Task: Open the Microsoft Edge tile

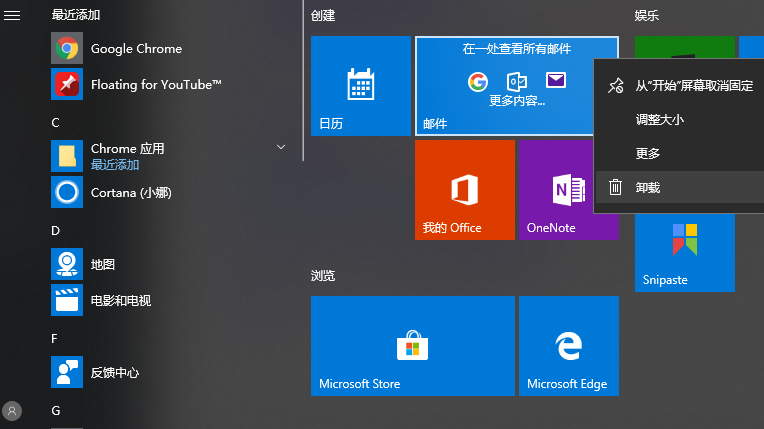Action: pos(569,346)
